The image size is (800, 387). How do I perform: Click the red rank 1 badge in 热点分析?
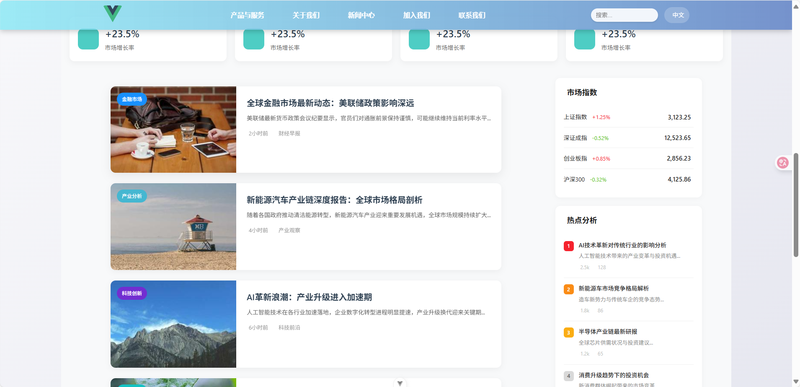click(x=568, y=246)
